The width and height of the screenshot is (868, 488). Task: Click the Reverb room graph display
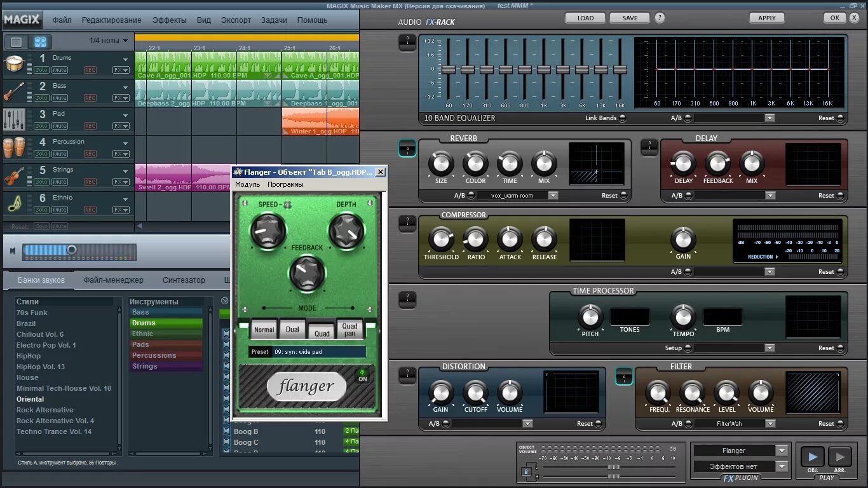(x=597, y=164)
